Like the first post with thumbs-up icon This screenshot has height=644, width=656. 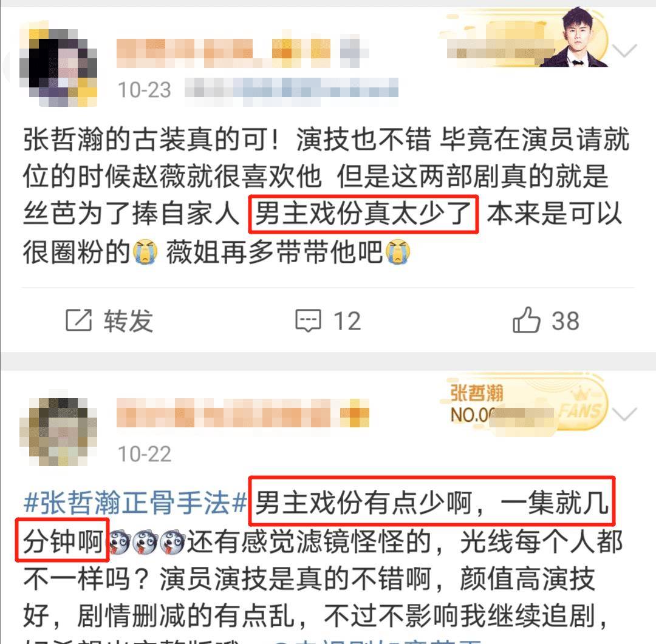[526, 320]
